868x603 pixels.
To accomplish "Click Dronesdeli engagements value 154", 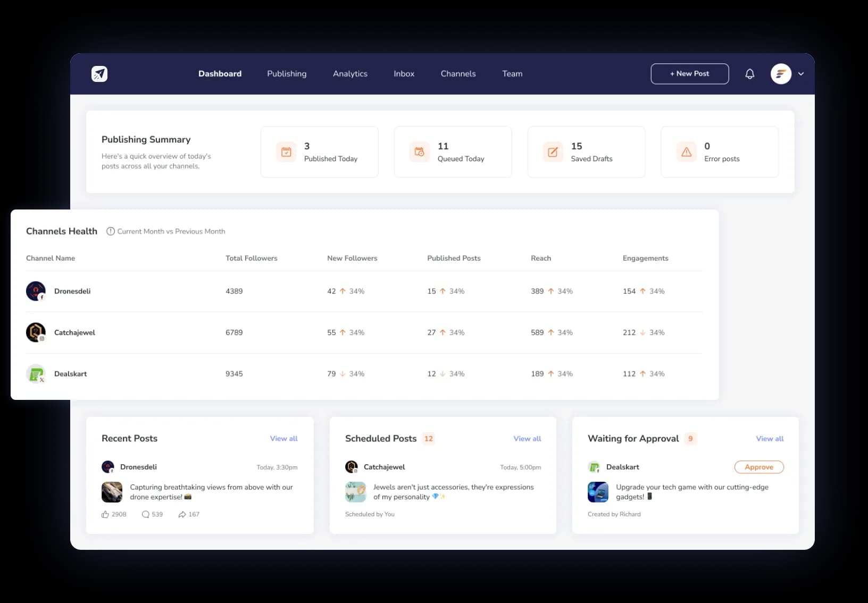I will pos(629,291).
